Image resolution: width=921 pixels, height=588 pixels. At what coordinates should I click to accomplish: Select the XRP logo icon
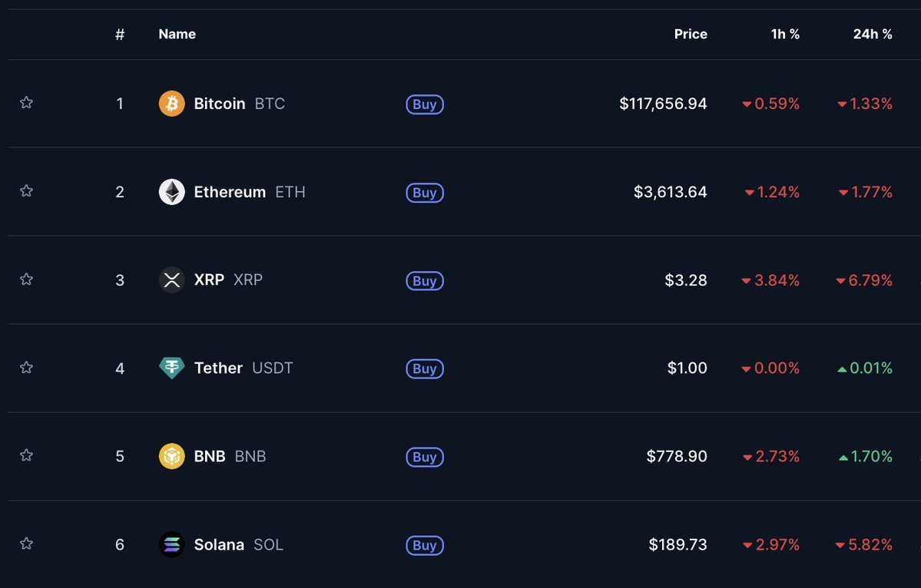click(x=171, y=280)
